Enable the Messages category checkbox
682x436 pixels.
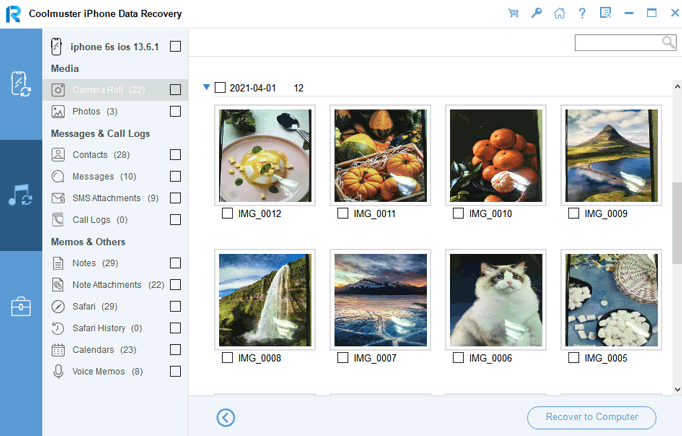175,176
